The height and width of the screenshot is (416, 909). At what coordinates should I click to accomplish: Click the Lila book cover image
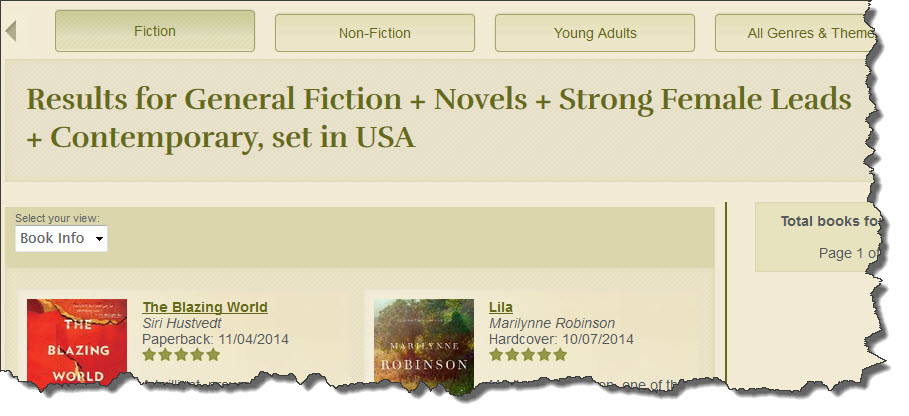pos(423,346)
